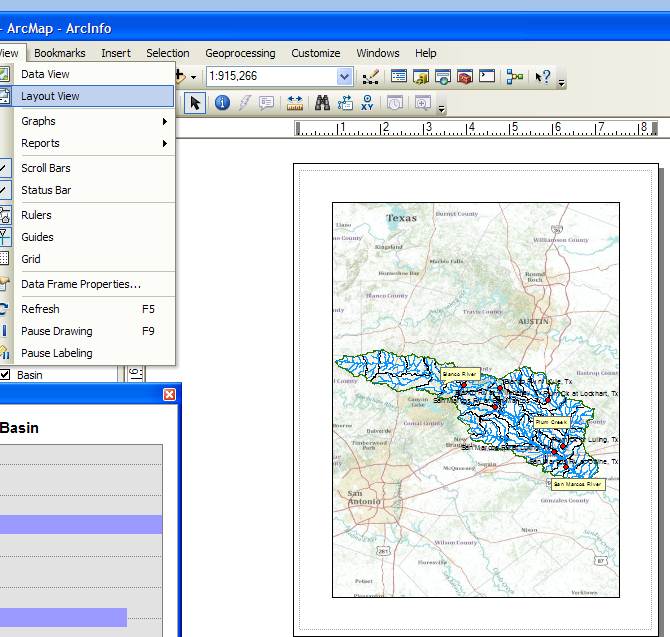
Task: Click the Identify tool icon
Action: 222,102
